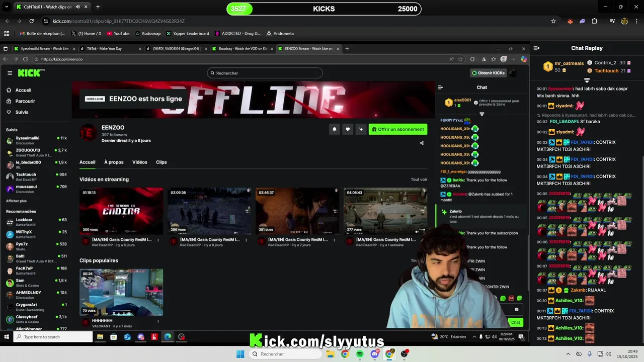Click the heart follow icon for EENZOO
This screenshot has width=644, height=362.
point(347,129)
